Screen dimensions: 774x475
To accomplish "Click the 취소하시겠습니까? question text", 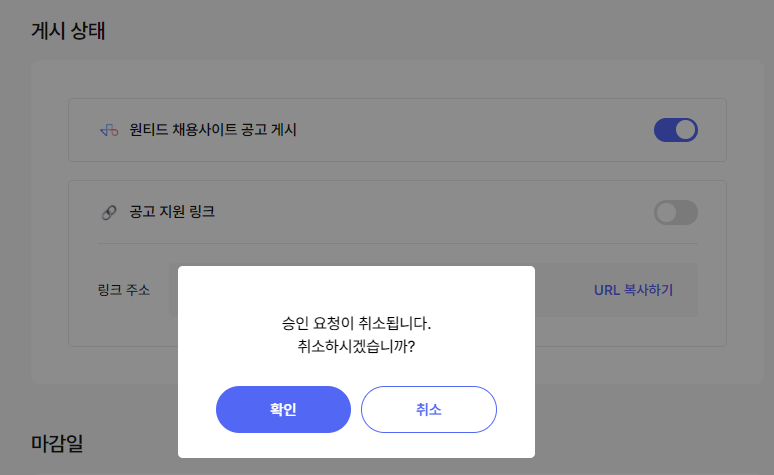I will [356, 346].
